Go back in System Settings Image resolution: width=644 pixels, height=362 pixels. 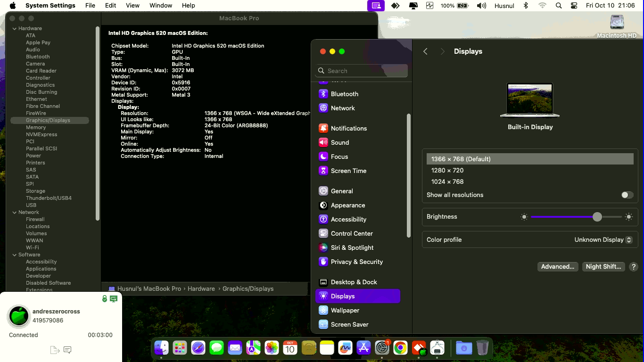(x=425, y=51)
